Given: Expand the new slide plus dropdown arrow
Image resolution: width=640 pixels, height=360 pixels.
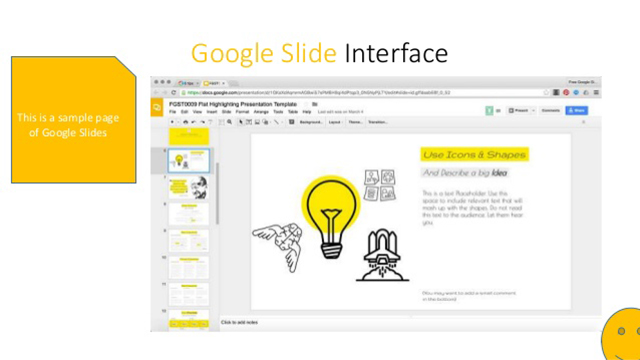Looking at the screenshot, I should [x=178, y=122].
